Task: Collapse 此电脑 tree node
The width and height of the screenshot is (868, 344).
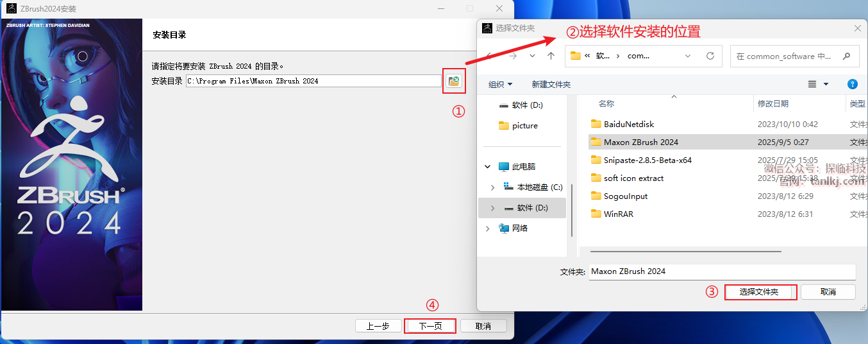Action: pyautogui.click(x=488, y=167)
